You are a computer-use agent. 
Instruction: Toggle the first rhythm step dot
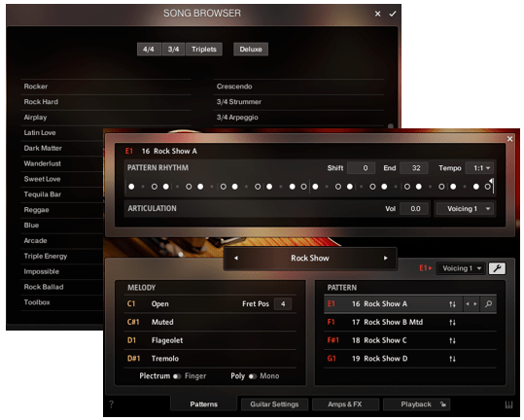tap(131, 187)
